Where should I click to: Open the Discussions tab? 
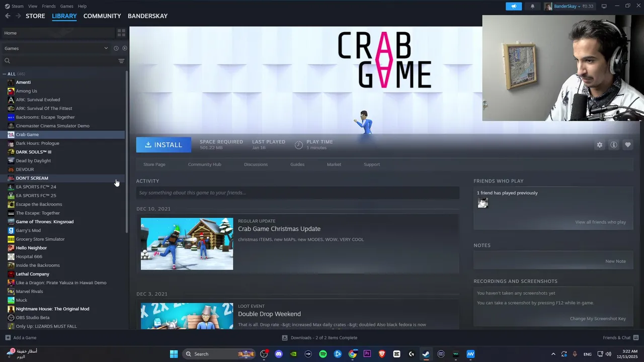(256, 164)
